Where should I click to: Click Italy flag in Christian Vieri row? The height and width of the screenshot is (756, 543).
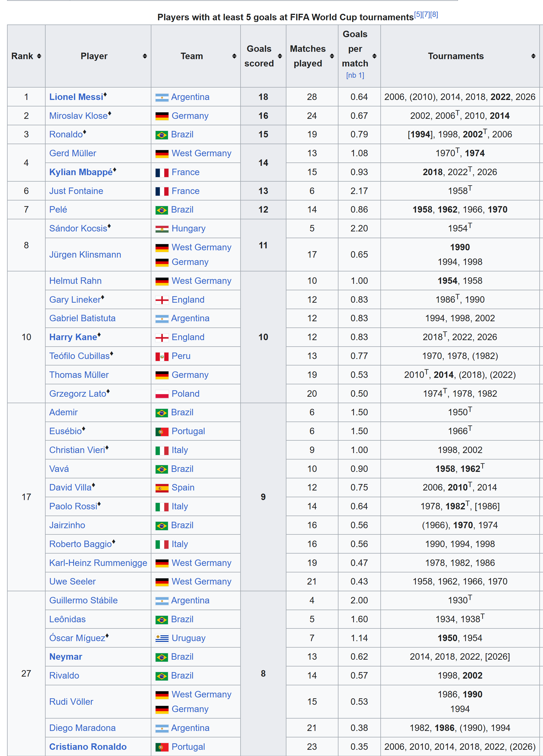162,450
